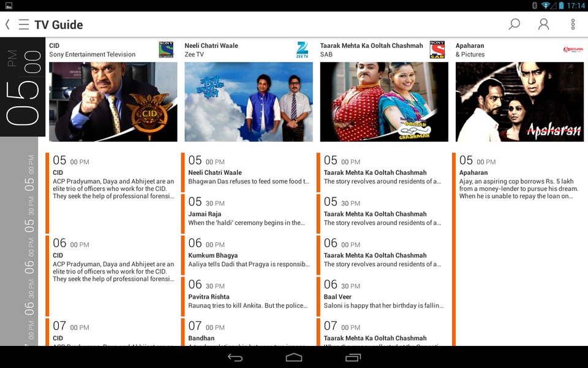Open Taarak Mehta 07 00 PM SAB listing
Image resolution: width=588 pixels, height=368 pixels.
pyautogui.click(x=382, y=332)
